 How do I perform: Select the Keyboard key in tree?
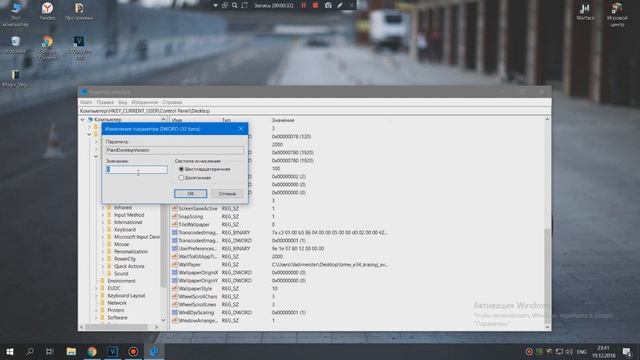(x=125, y=229)
